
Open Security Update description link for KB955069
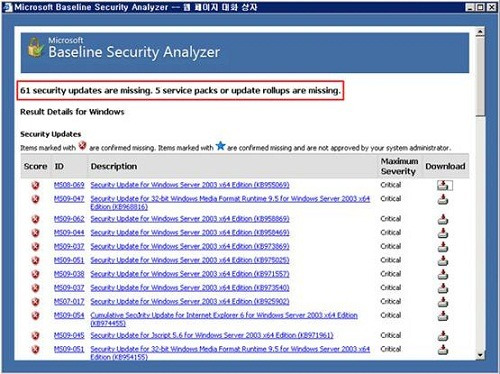(x=190, y=185)
